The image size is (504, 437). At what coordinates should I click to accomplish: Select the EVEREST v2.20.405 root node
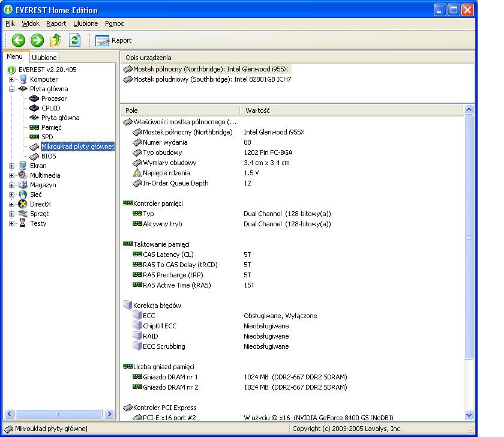[x=47, y=70]
